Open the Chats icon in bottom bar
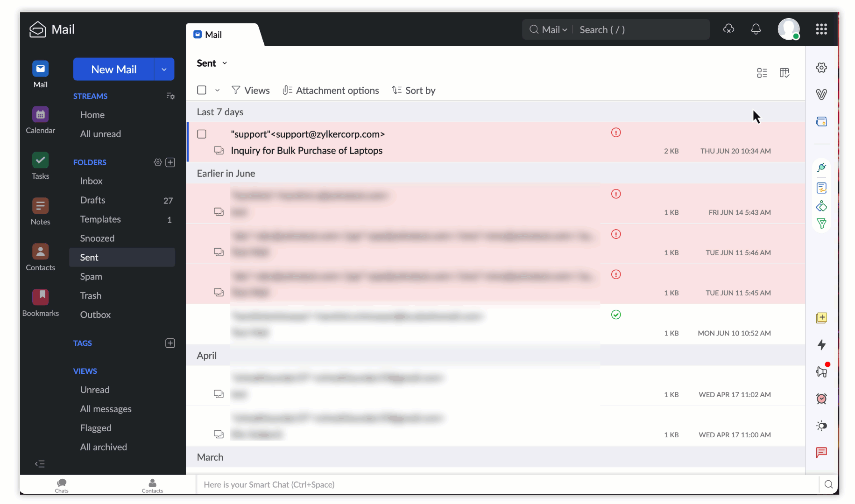The height and width of the screenshot is (504, 855). [62, 485]
